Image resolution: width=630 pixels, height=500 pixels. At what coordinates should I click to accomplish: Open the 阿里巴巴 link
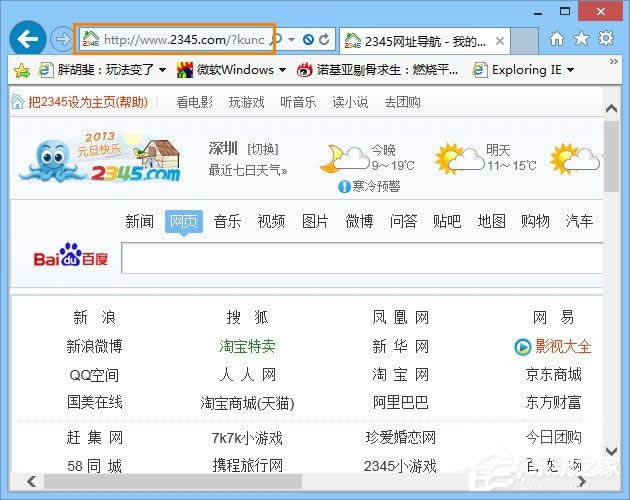(400, 402)
